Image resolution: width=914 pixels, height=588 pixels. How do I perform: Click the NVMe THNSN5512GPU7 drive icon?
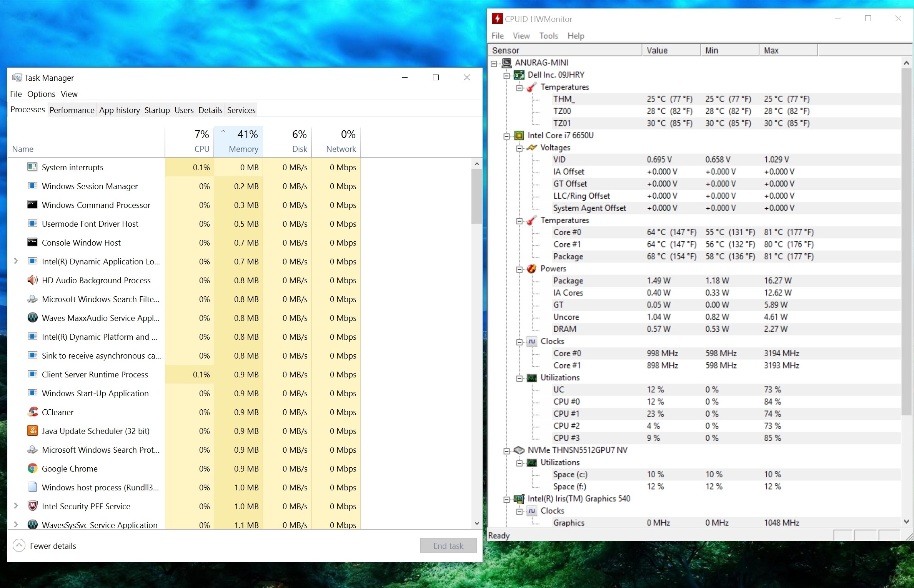point(519,450)
